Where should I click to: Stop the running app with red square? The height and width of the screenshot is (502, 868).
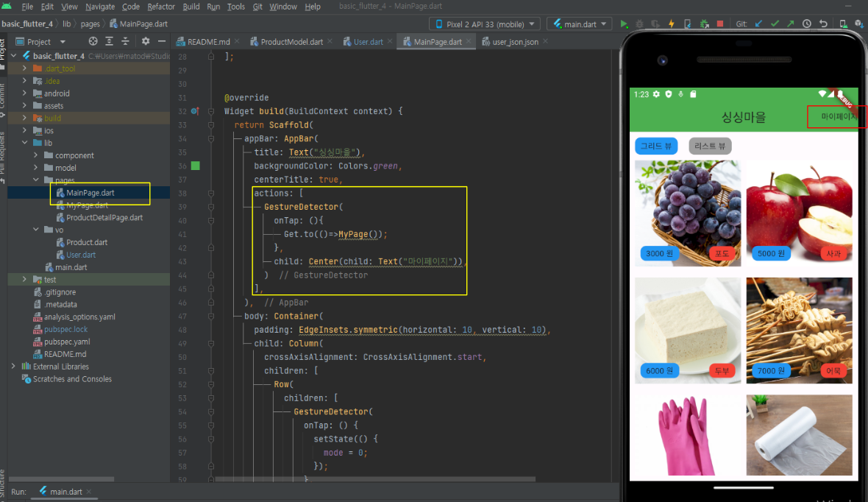coord(719,24)
